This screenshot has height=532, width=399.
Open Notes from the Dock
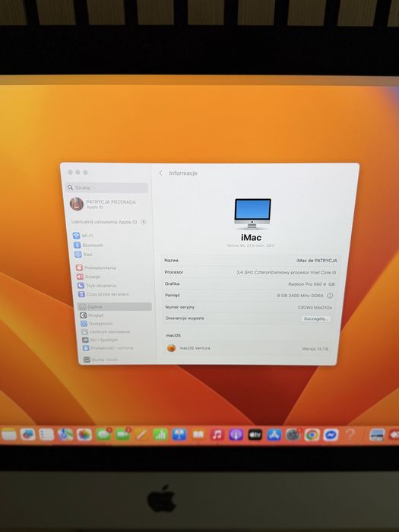click(8, 435)
